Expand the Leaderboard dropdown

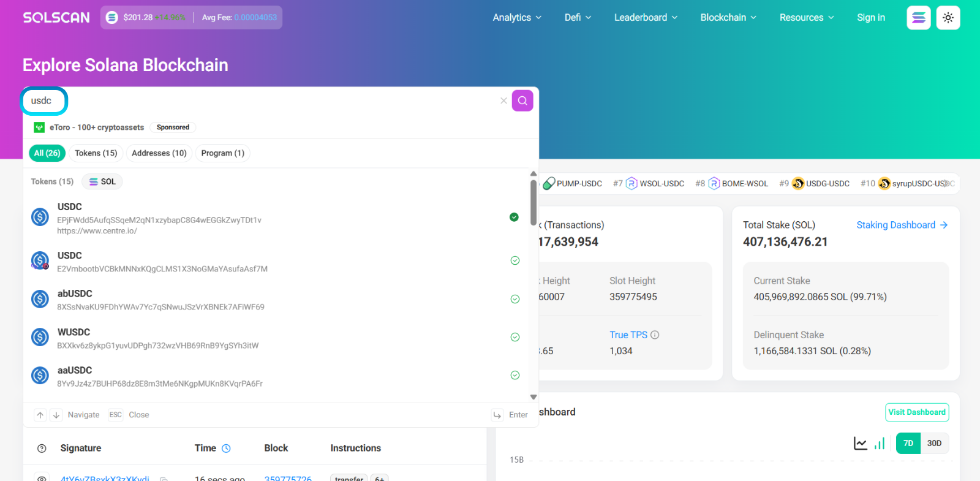(x=646, y=18)
